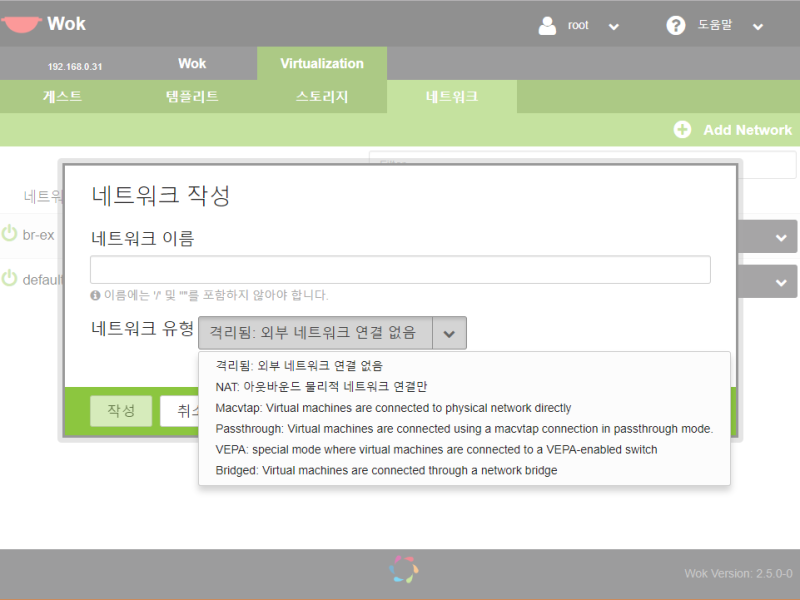The height and width of the screenshot is (600, 800).
Task: Switch to the Wok tab
Action: click(x=192, y=63)
